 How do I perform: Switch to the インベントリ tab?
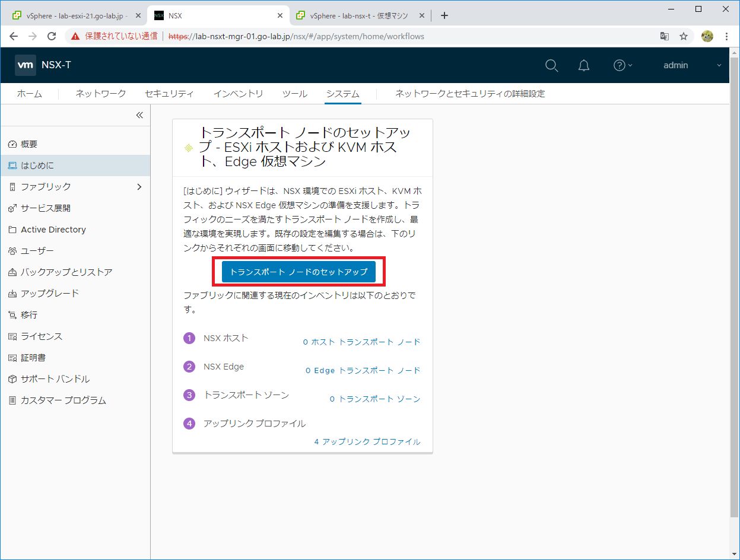[x=238, y=94]
